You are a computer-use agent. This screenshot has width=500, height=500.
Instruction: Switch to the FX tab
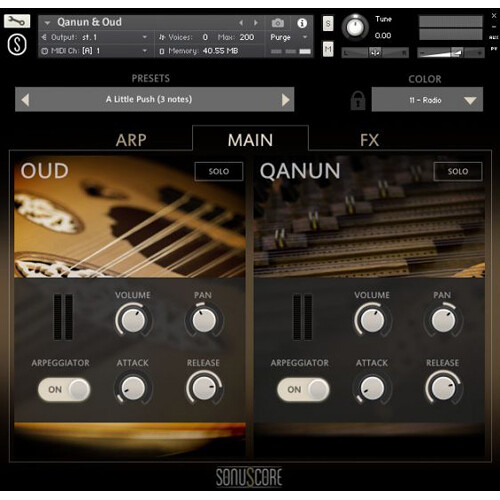click(369, 140)
